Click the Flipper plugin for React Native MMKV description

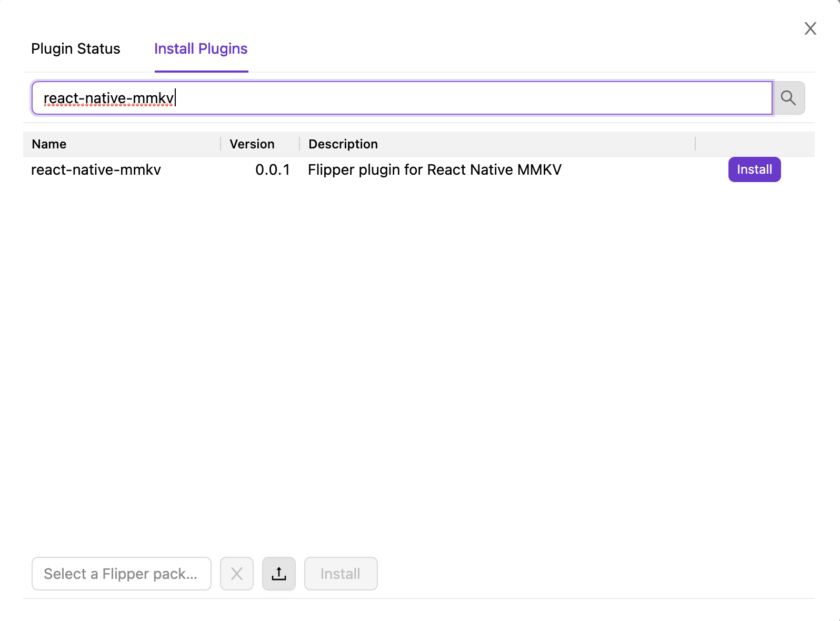[435, 170]
